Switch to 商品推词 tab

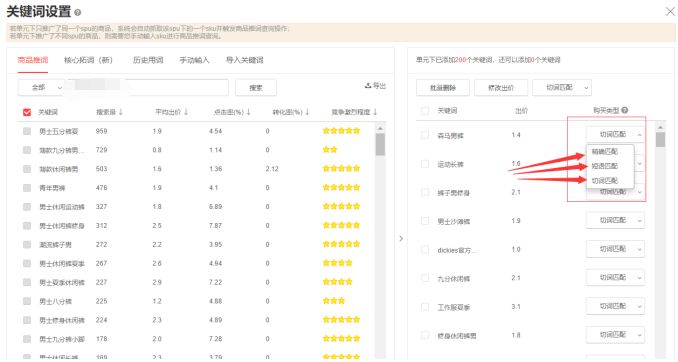pyautogui.click(x=33, y=60)
